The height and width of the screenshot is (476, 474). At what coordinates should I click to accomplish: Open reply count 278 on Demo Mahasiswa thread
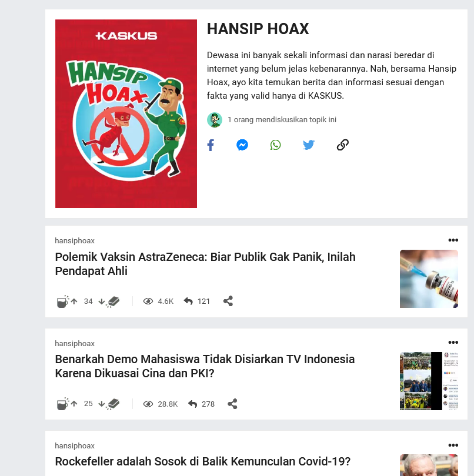(201, 404)
